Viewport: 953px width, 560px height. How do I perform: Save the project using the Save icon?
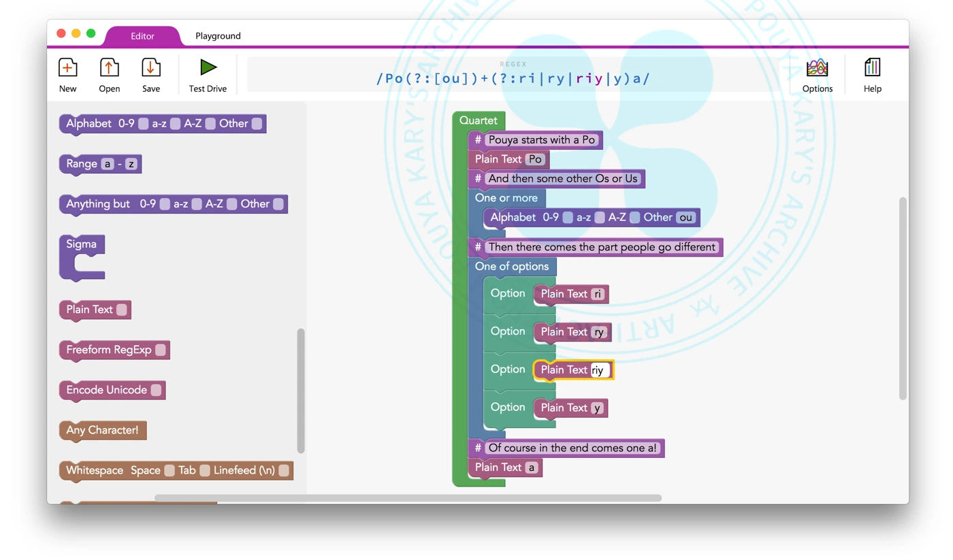click(150, 68)
